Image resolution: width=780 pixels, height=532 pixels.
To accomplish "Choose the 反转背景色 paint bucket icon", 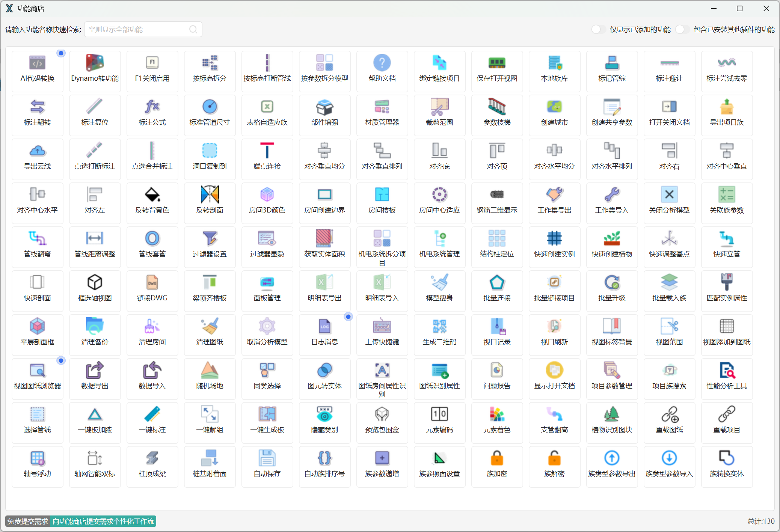I will pyautogui.click(x=152, y=194).
